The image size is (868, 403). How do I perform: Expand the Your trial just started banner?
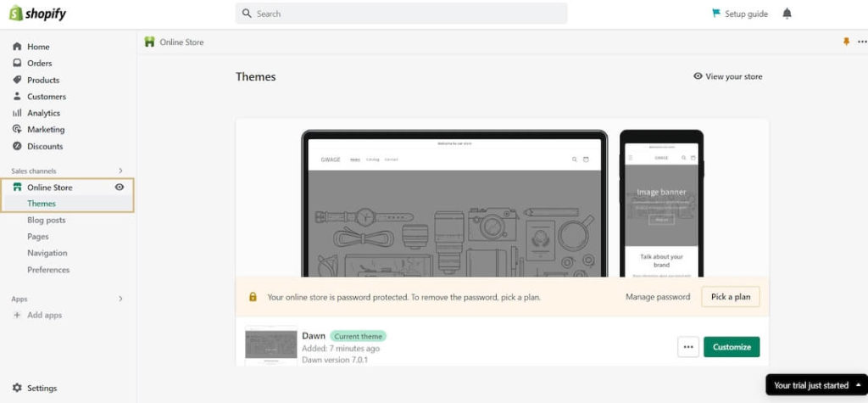[x=816, y=384]
